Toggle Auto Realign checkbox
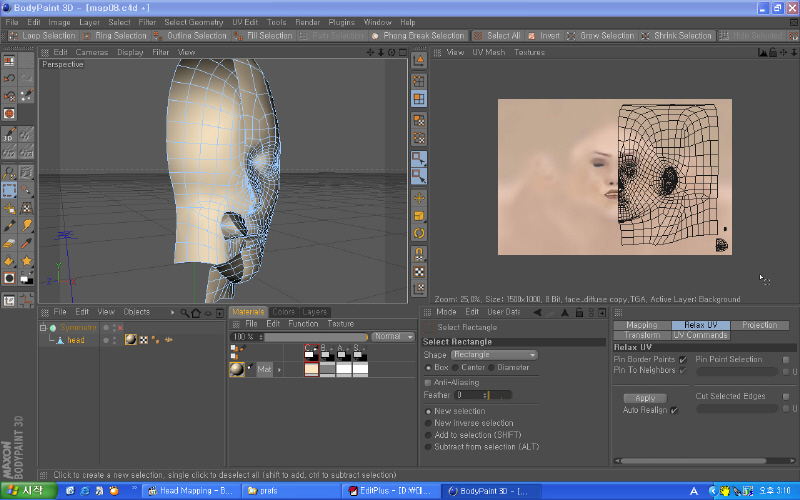 point(674,410)
